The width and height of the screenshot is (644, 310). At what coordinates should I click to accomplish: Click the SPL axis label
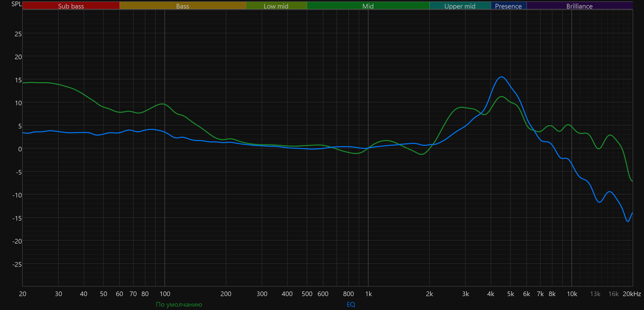coord(16,4)
